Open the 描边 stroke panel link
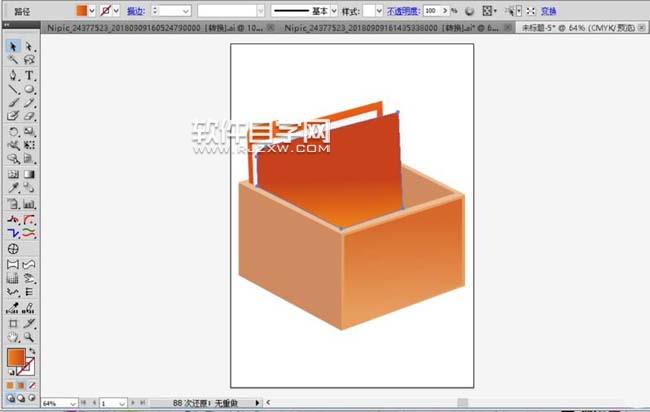Viewport: 650px width, 412px height. coord(136,12)
